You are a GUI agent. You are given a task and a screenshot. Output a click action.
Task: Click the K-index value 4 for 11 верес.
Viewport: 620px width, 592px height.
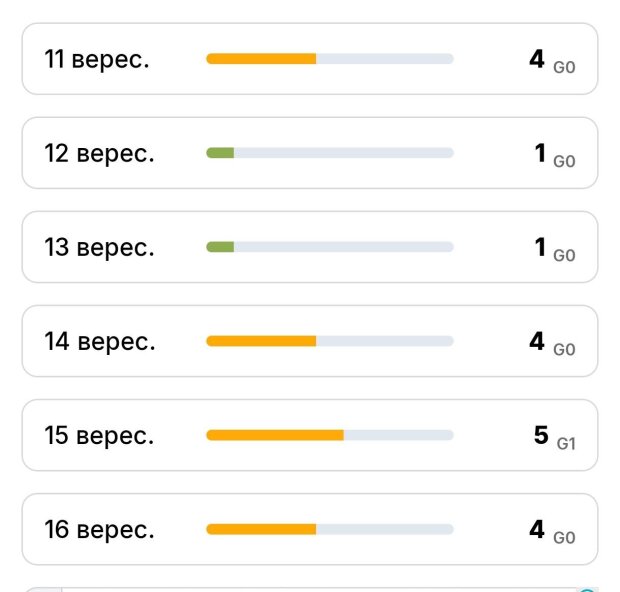point(537,59)
